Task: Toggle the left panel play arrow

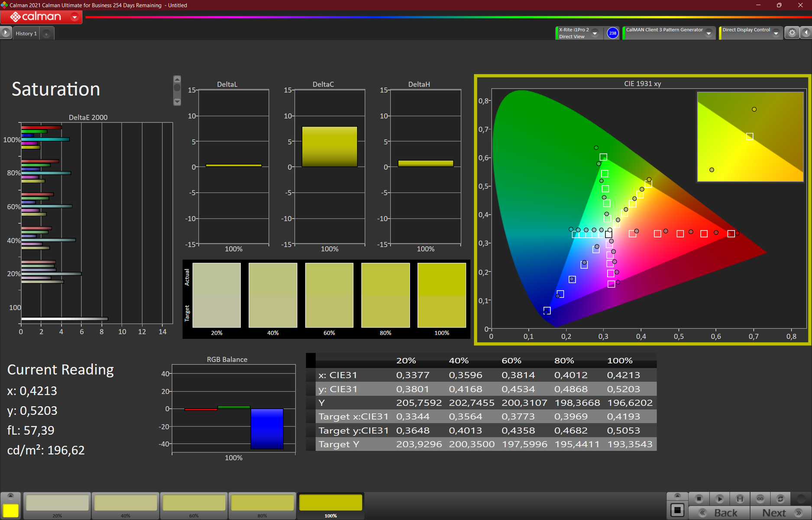Action: (x=6, y=33)
